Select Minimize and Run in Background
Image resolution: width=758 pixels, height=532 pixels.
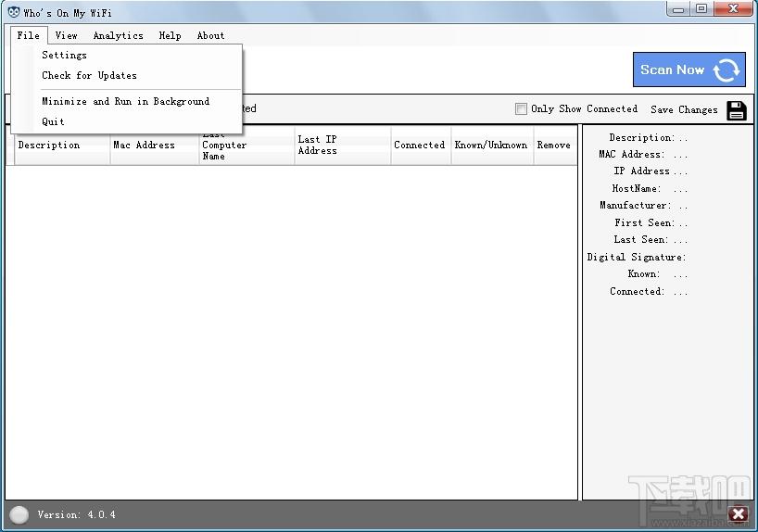tap(127, 102)
